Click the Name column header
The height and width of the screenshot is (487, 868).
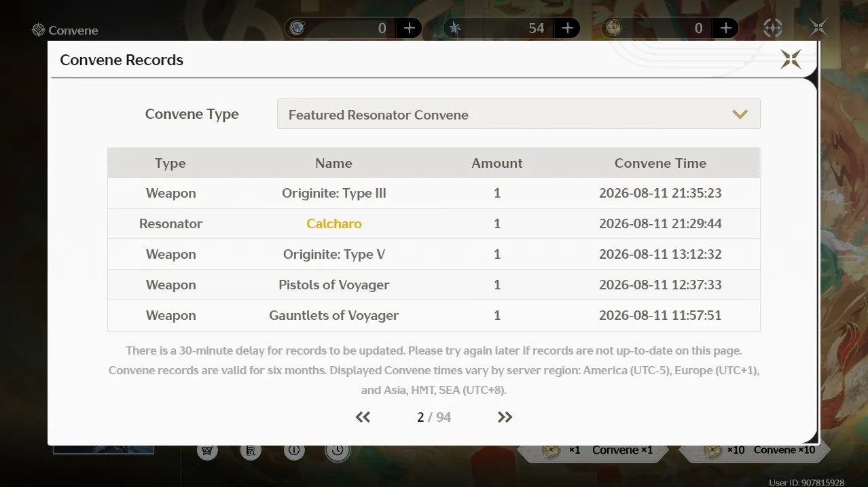pos(333,163)
